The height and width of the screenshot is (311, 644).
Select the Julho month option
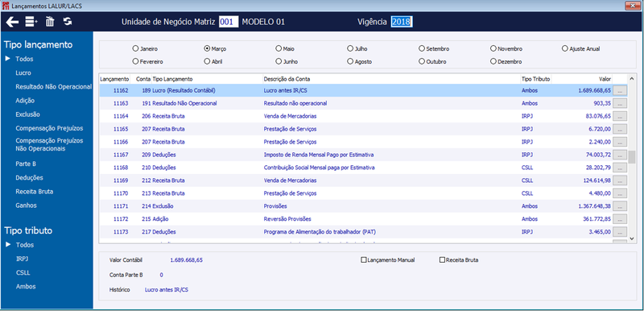(x=357, y=48)
